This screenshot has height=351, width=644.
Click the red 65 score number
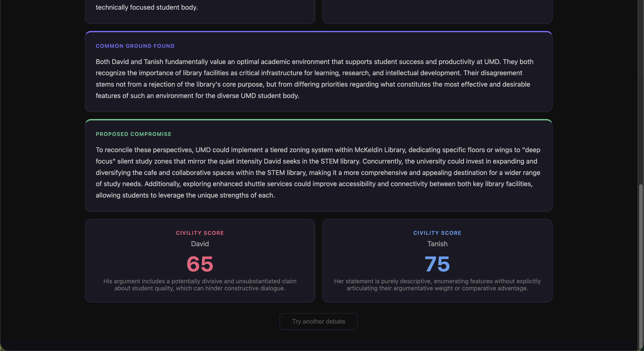200,264
